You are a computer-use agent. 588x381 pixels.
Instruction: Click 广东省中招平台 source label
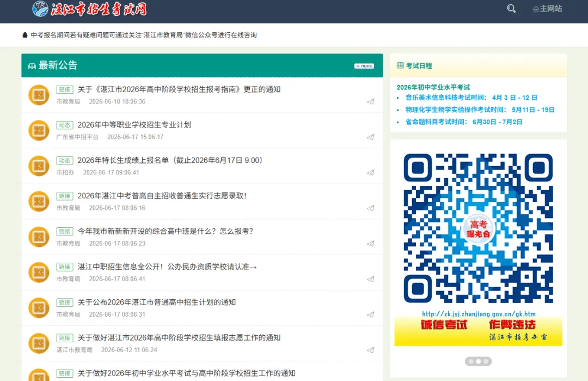click(77, 137)
